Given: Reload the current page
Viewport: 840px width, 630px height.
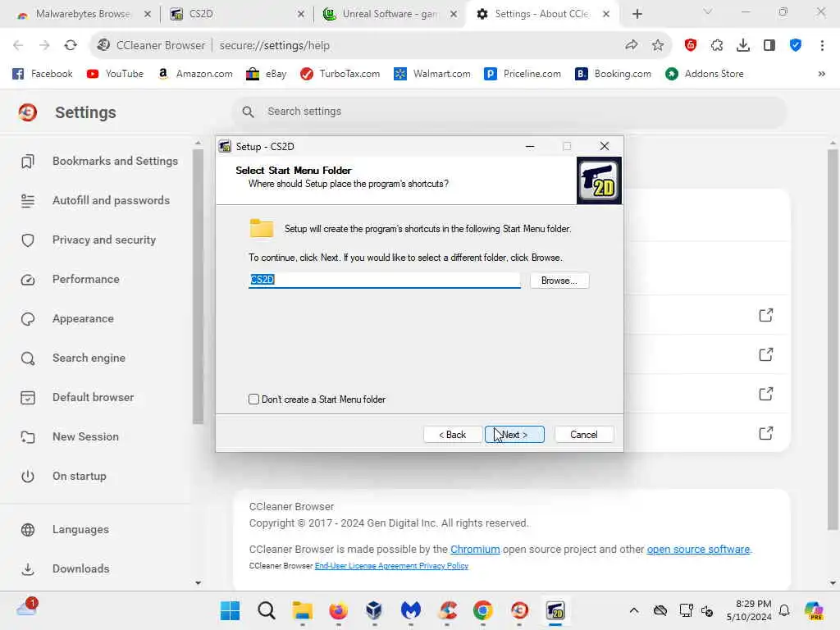Looking at the screenshot, I should tap(71, 46).
